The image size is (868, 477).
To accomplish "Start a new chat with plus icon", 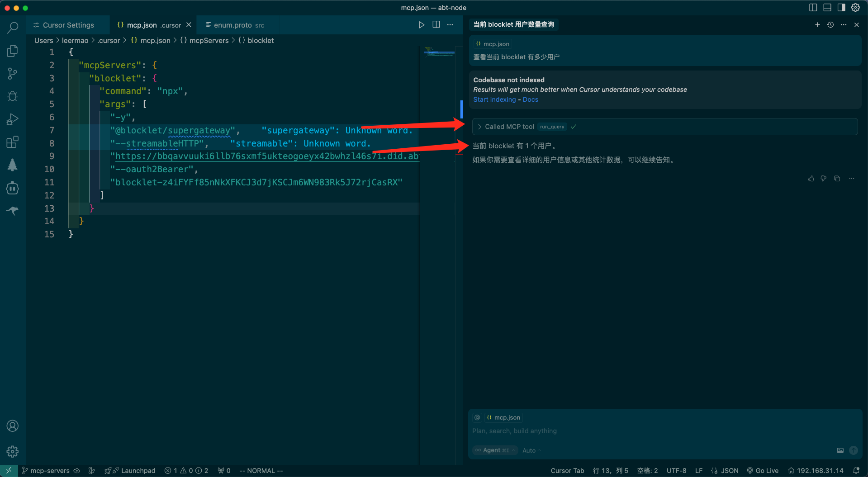I will click(x=817, y=25).
